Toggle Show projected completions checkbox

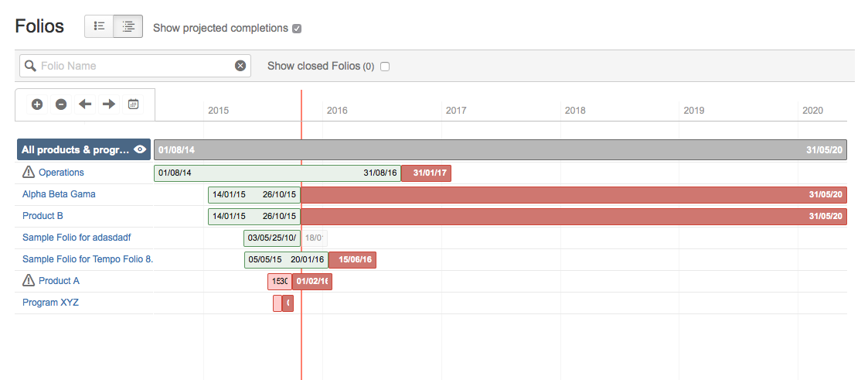pyautogui.click(x=297, y=29)
